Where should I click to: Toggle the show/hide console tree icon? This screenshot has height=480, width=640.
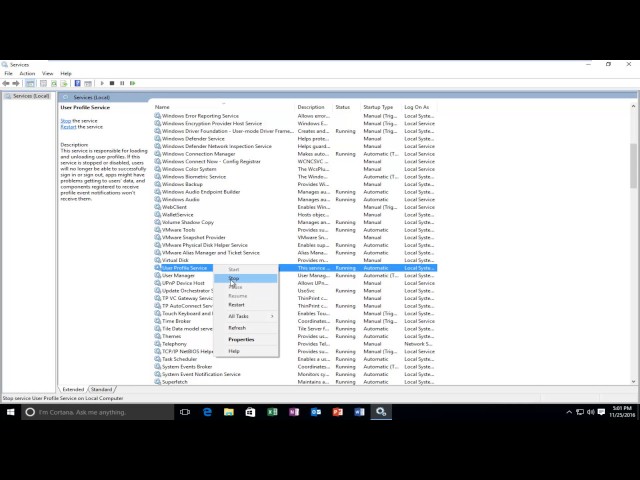pos(30,83)
